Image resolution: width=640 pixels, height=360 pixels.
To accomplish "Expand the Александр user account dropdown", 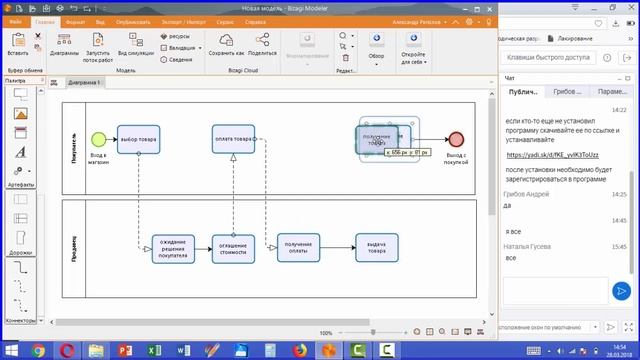I will click(445, 22).
